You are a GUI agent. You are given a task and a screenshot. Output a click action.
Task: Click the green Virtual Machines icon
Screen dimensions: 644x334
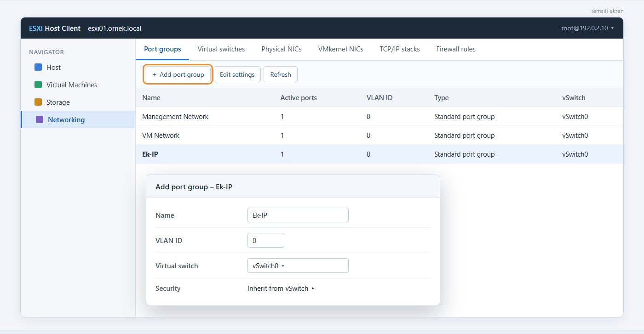38,85
